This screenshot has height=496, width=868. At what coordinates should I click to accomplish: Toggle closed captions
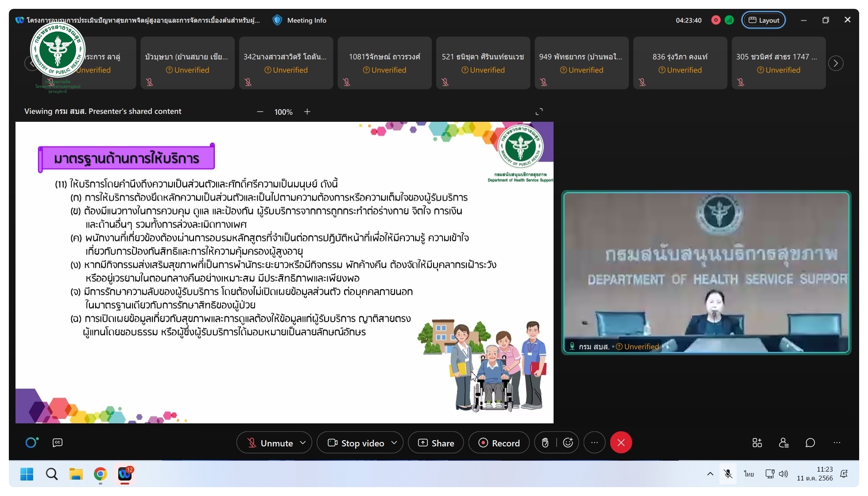tap(58, 442)
